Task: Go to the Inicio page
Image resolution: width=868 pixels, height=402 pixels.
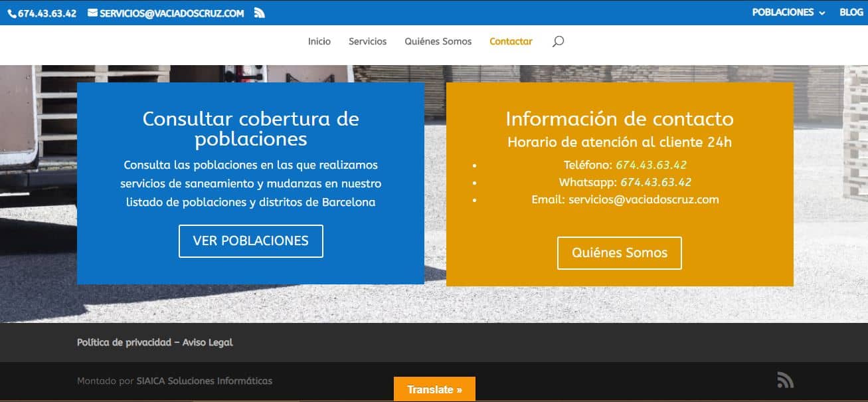Action: (x=319, y=41)
